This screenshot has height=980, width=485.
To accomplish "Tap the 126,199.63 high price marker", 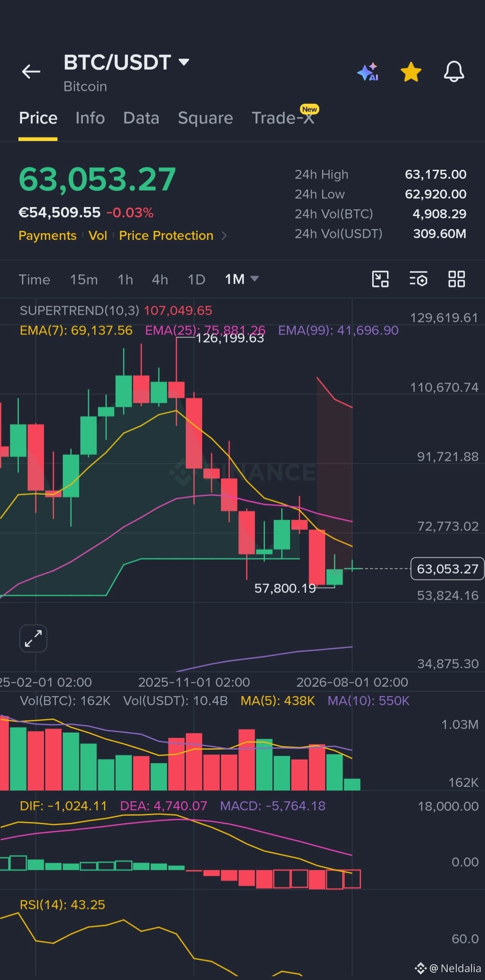I will [x=230, y=339].
